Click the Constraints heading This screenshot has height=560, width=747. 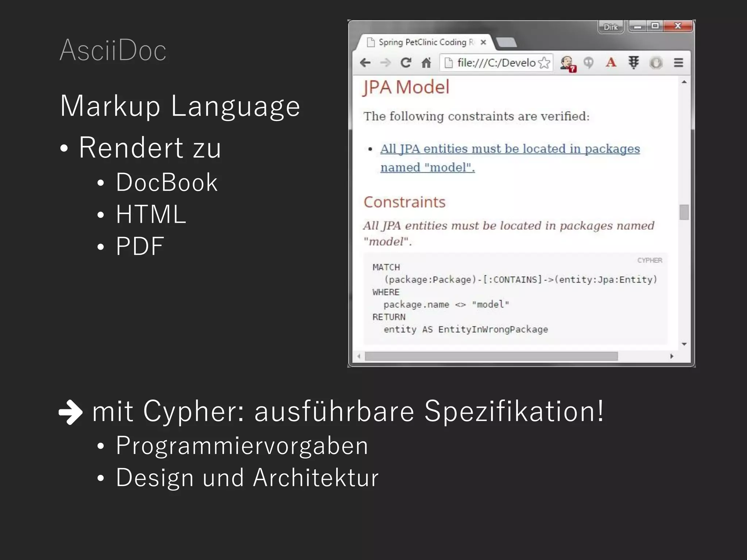405,202
